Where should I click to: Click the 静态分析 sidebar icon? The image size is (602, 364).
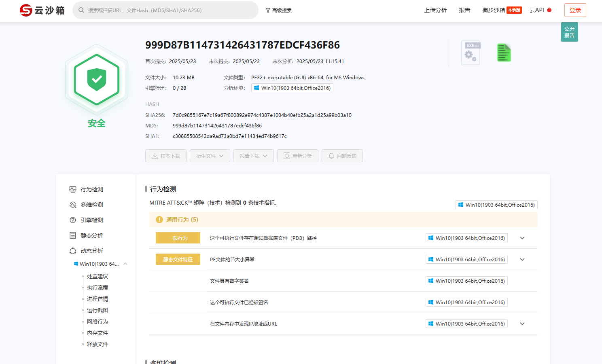73,235
